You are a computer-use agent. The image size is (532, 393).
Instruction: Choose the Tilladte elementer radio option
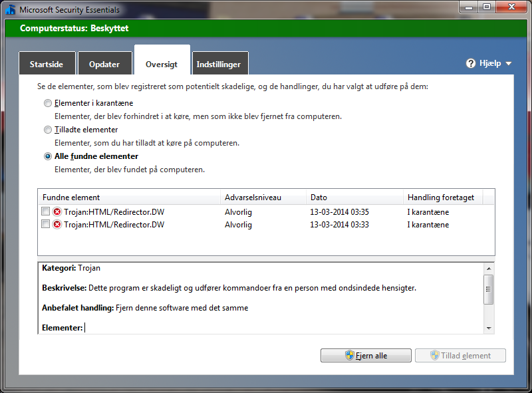[47, 130]
